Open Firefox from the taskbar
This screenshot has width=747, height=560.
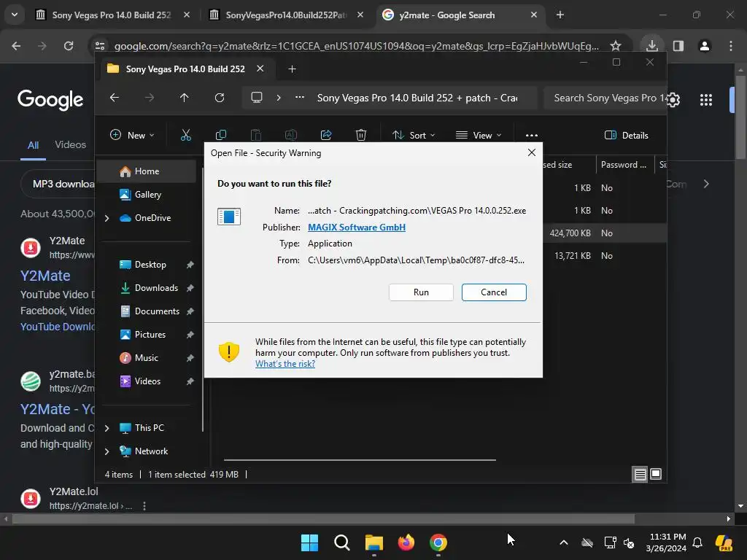(x=406, y=542)
